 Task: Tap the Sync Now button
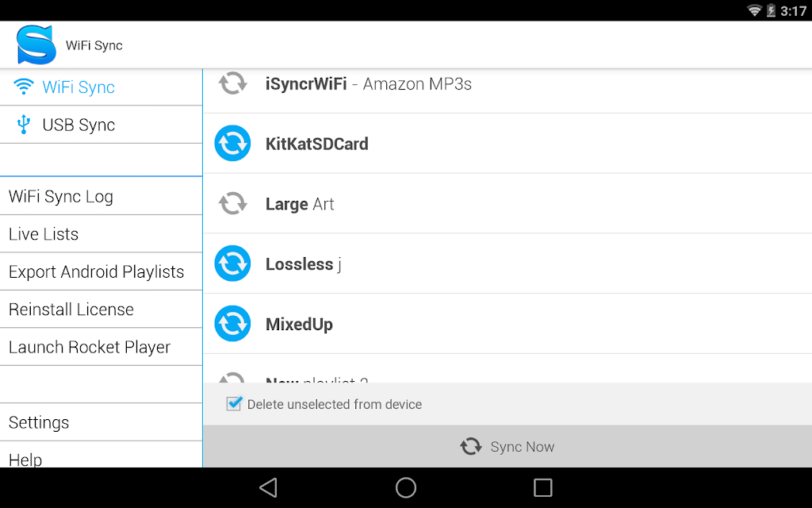(x=507, y=446)
